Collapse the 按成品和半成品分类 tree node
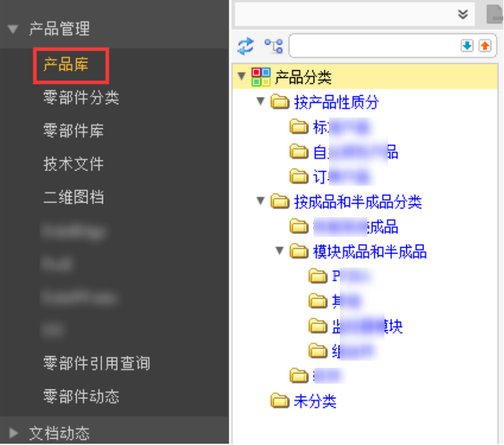504x445 pixels. coord(261,201)
